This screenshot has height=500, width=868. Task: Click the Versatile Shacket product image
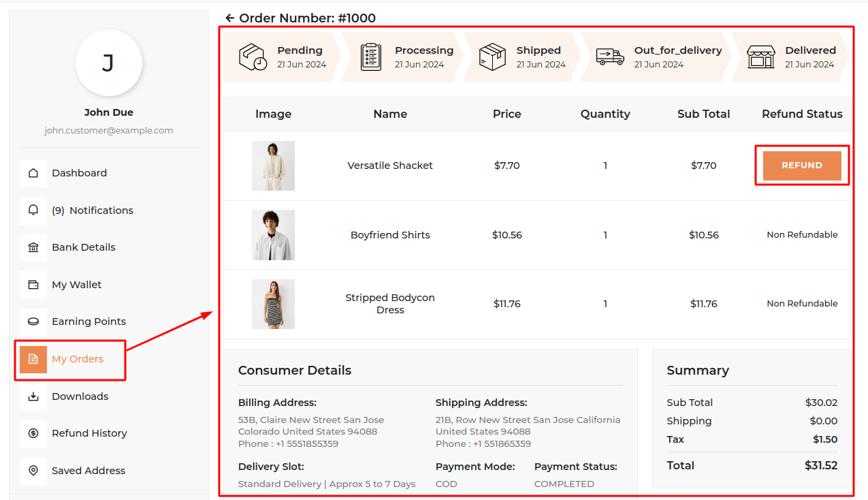click(x=273, y=166)
